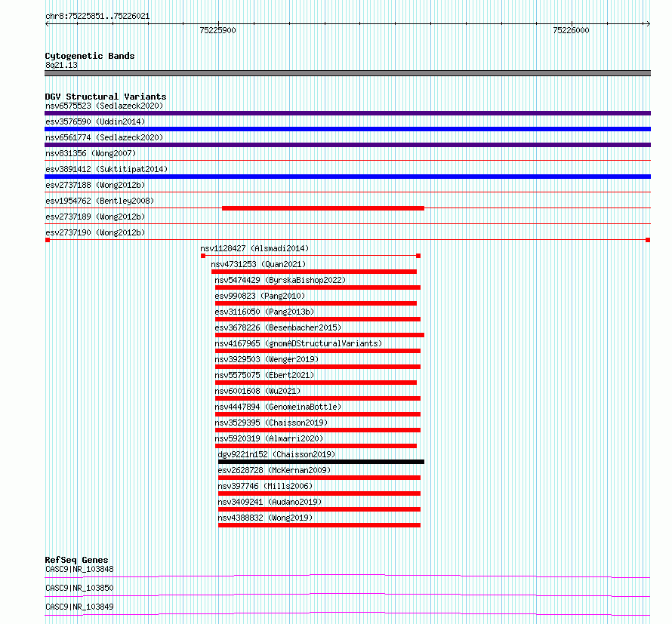672x624 pixels.
Task: Click esv2628728 (McKernan2009) label
Action: pos(274,470)
